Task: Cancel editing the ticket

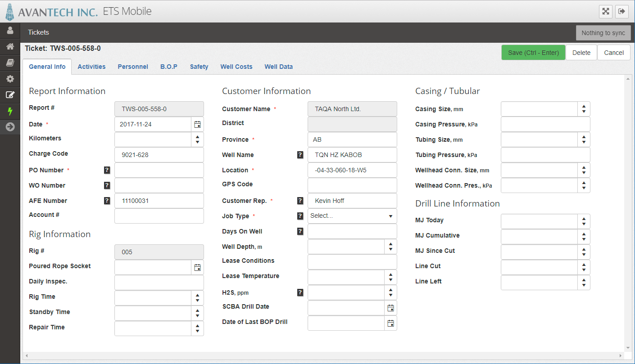Action: coord(614,53)
